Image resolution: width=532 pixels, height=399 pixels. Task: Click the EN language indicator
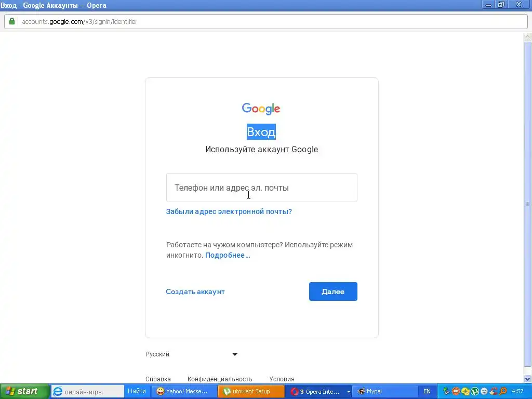click(x=427, y=392)
